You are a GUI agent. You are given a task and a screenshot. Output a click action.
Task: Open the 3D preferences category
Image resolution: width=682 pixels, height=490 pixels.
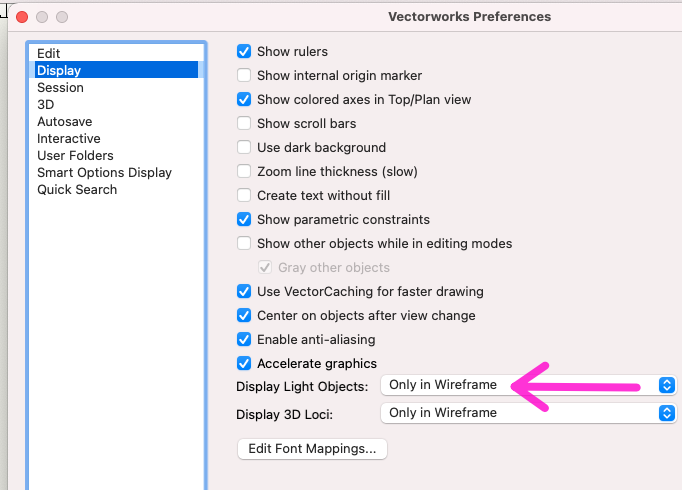click(46, 104)
